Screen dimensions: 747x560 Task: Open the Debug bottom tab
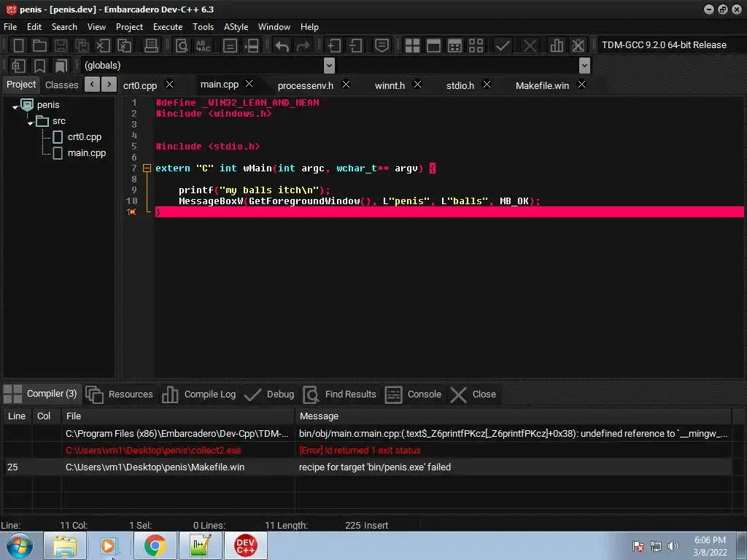click(268, 394)
